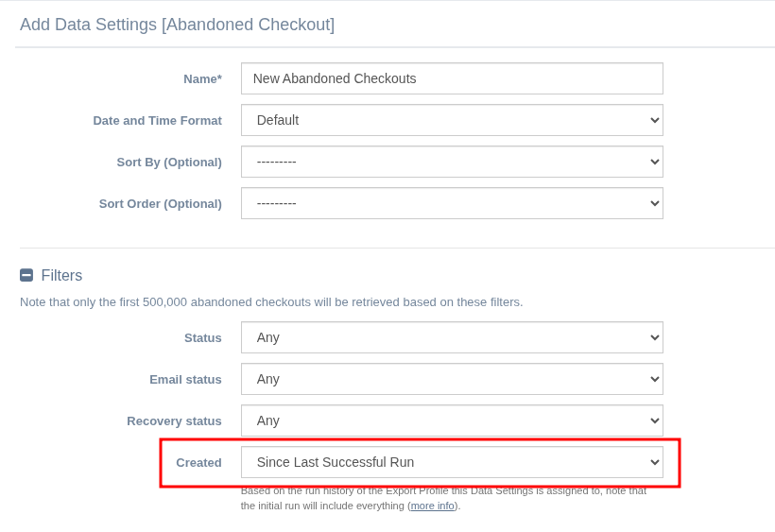775x532 pixels.
Task: Expand the Sort By dropdown
Action: click(x=452, y=162)
